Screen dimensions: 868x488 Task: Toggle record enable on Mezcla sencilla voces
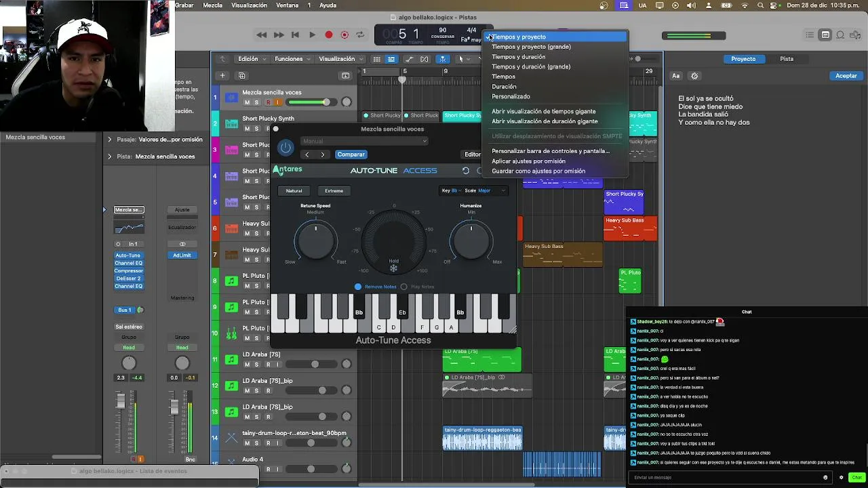(268, 102)
